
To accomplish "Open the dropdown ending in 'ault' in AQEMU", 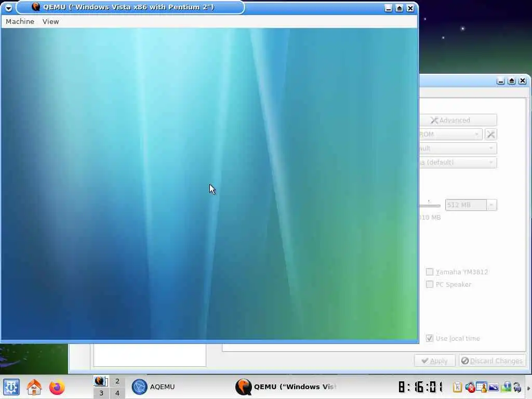I will pyautogui.click(x=458, y=148).
